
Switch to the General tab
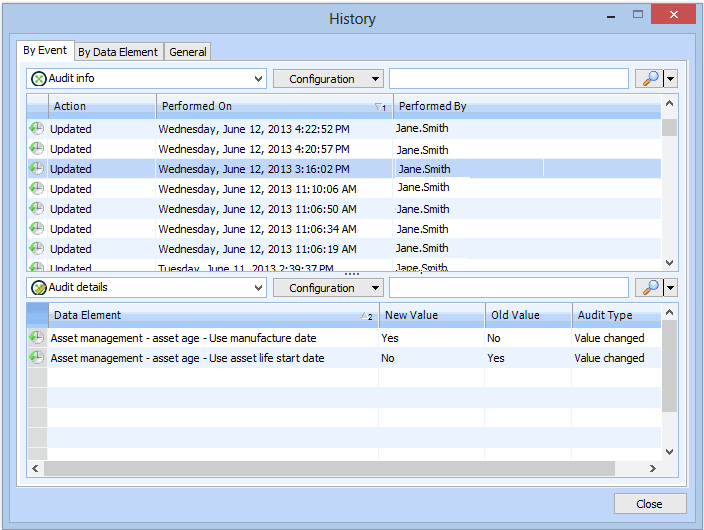coord(188,52)
